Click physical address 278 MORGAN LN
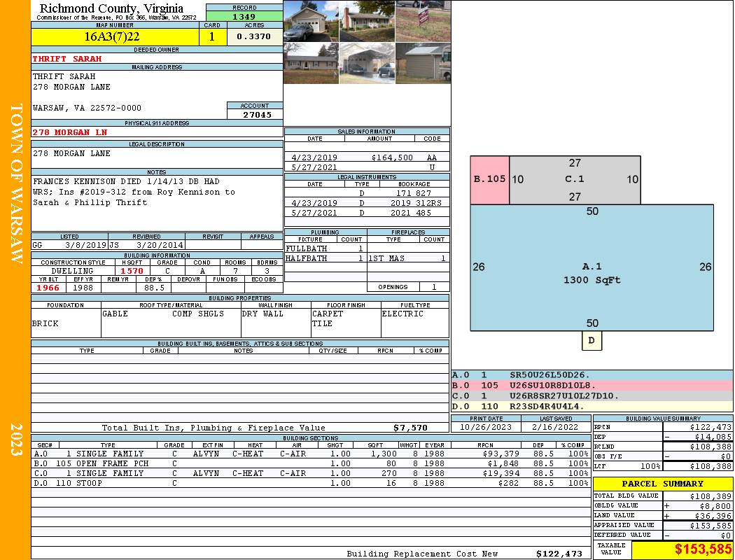This screenshot has height=560, width=735. click(70, 132)
